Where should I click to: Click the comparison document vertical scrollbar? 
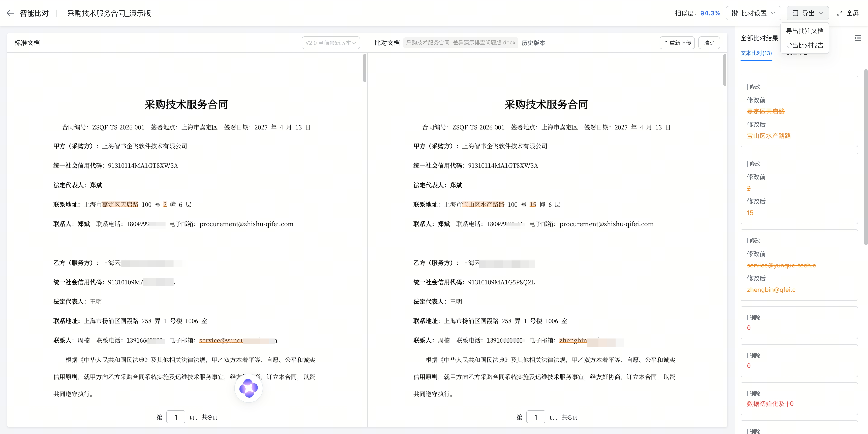[725, 70]
